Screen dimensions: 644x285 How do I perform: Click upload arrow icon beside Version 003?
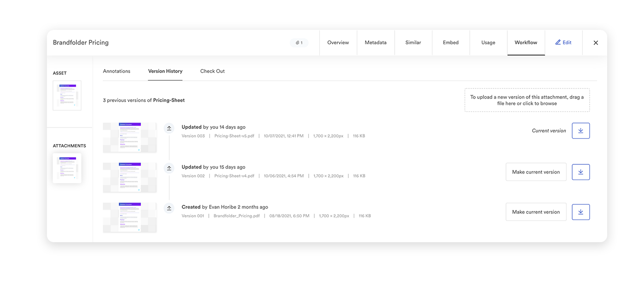[169, 128]
